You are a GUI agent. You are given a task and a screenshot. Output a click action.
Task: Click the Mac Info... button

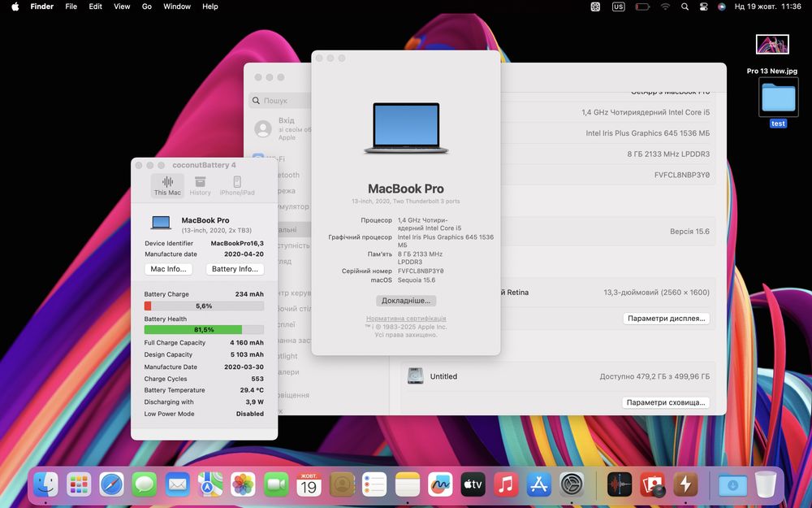click(x=168, y=269)
